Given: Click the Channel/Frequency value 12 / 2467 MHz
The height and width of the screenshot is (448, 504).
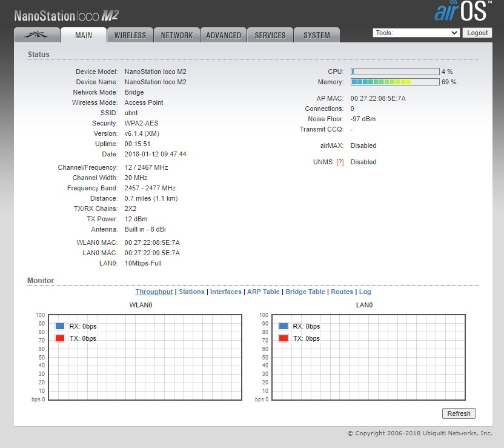Looking at the screenshot, I should pos(146,167).
